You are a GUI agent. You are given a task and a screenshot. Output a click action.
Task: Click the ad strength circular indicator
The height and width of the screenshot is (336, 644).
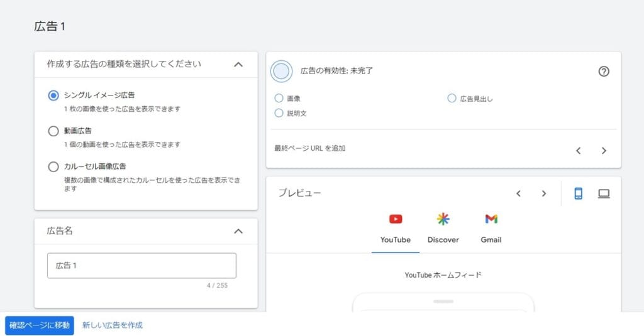281,72
